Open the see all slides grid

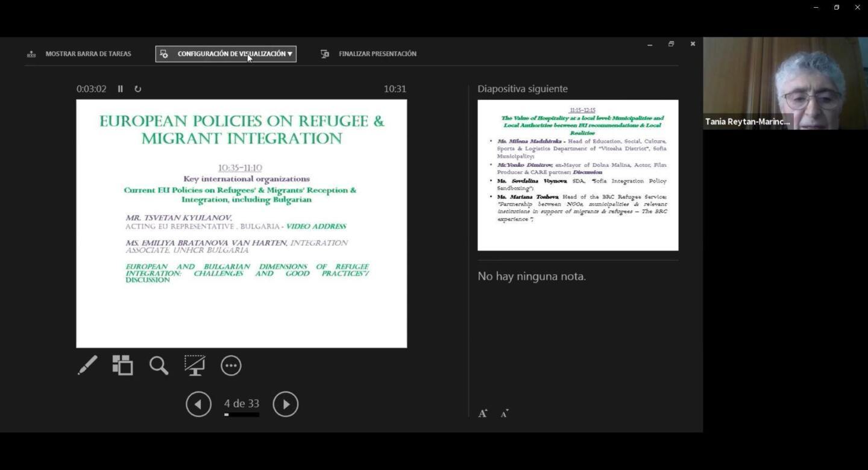tap(122, 365)
